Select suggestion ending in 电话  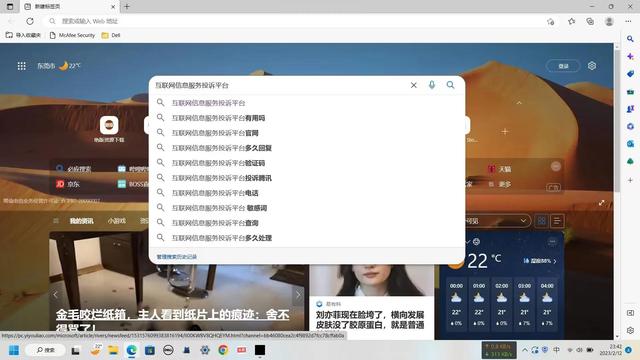(x=307, y=193)
